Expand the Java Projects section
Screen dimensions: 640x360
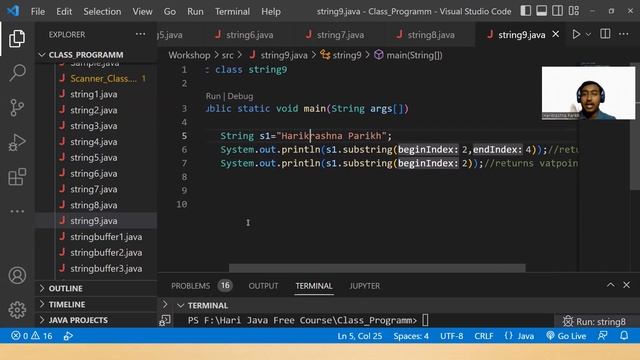pos(96,320)
